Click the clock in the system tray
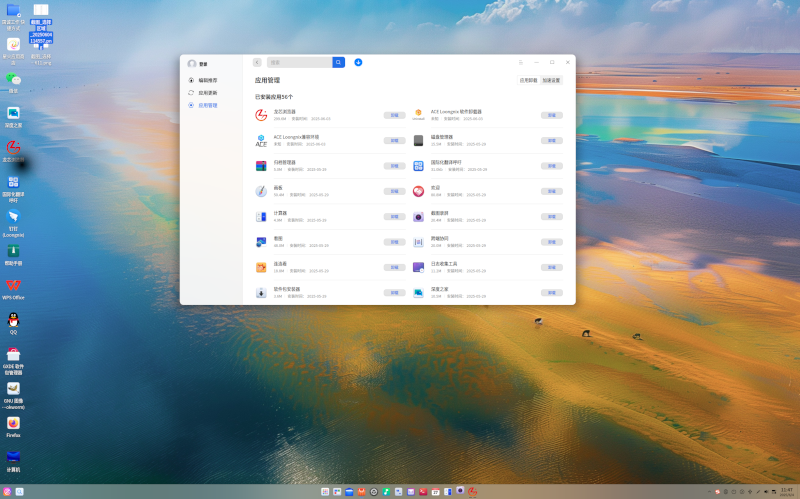This screenshot has height=499, width=800. [x=787, y=492]
